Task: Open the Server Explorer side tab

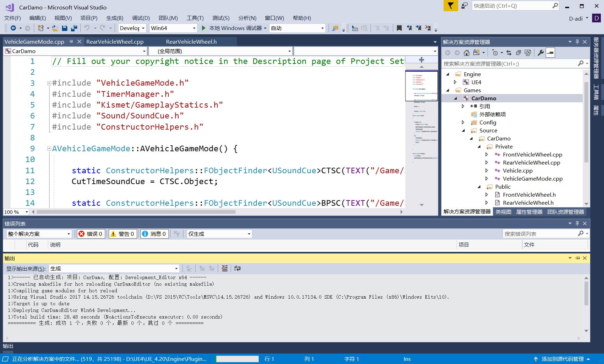Action: (596, 58)
